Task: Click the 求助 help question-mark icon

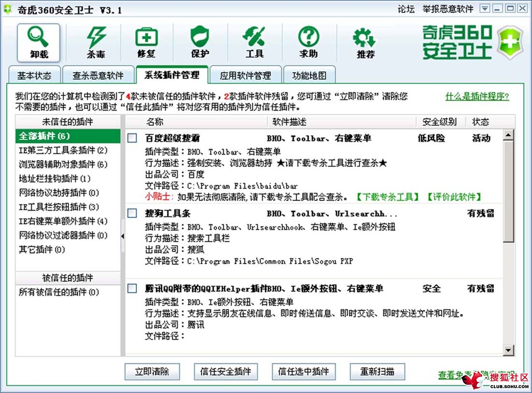Action: tap(309, 43)
